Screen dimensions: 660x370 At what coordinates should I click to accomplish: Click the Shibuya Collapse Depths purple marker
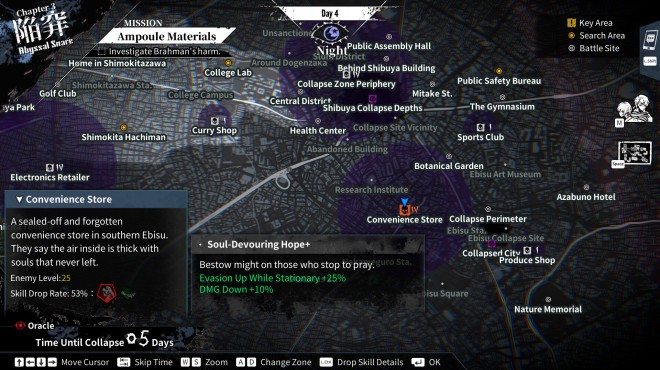(372, 98)
